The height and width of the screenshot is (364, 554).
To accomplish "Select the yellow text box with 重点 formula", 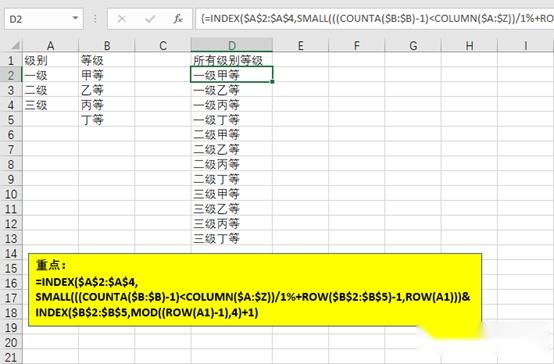I will (x=255, y=289).
